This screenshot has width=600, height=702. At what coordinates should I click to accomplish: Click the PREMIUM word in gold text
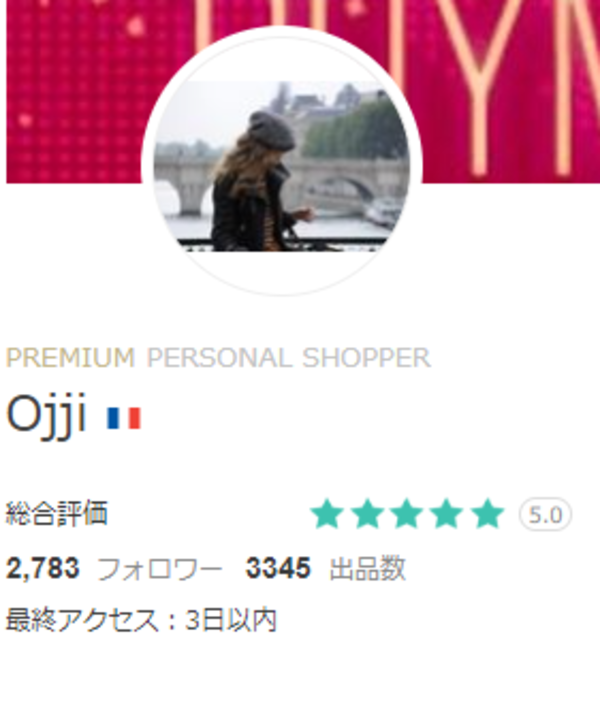[x=70, y=358]
